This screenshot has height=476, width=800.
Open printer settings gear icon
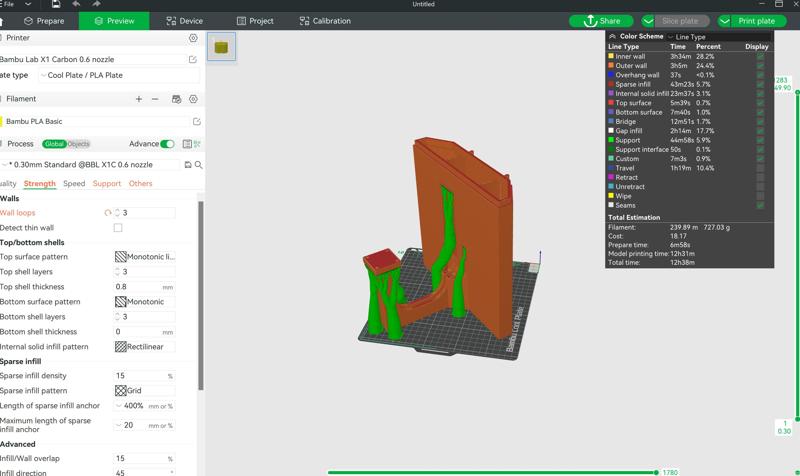point(193,38)
